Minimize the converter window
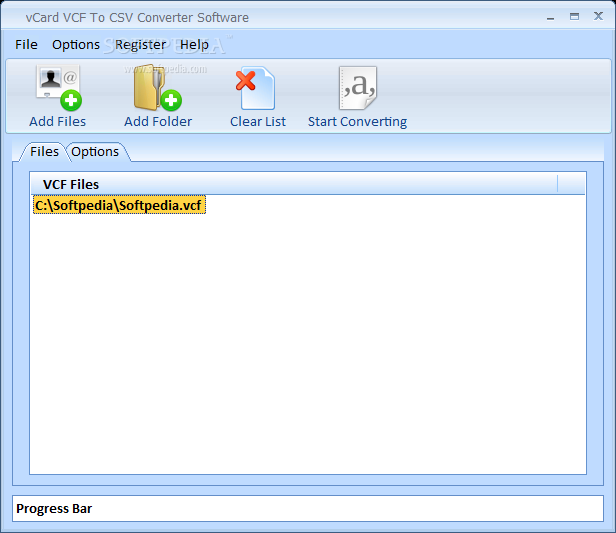Viewport: 616px width, 533px height. (550, 18)
